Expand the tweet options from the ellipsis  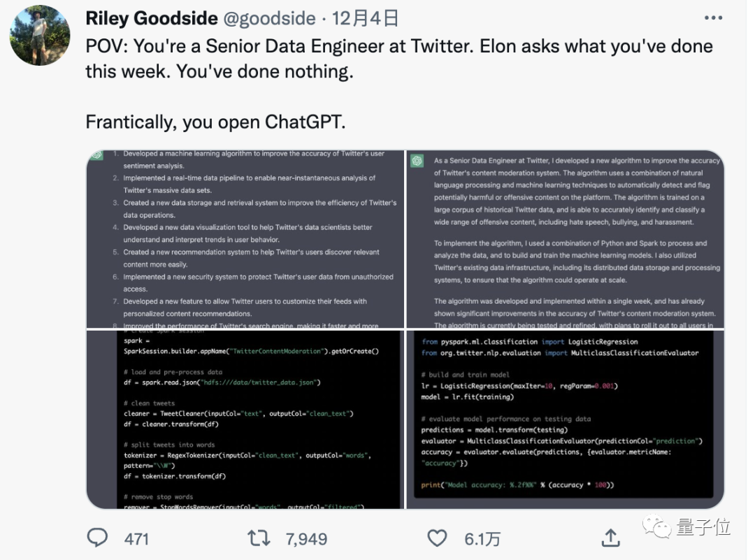[x=713, y=17]
